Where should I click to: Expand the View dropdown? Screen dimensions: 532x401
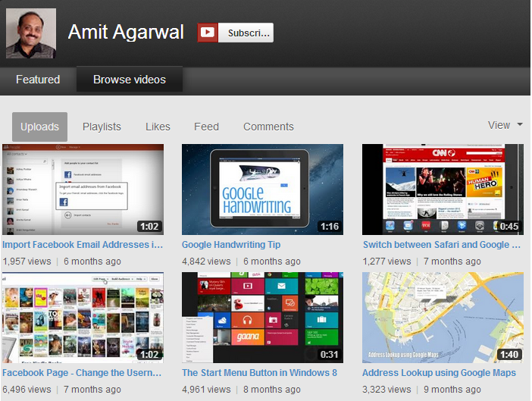coord(505,125)
